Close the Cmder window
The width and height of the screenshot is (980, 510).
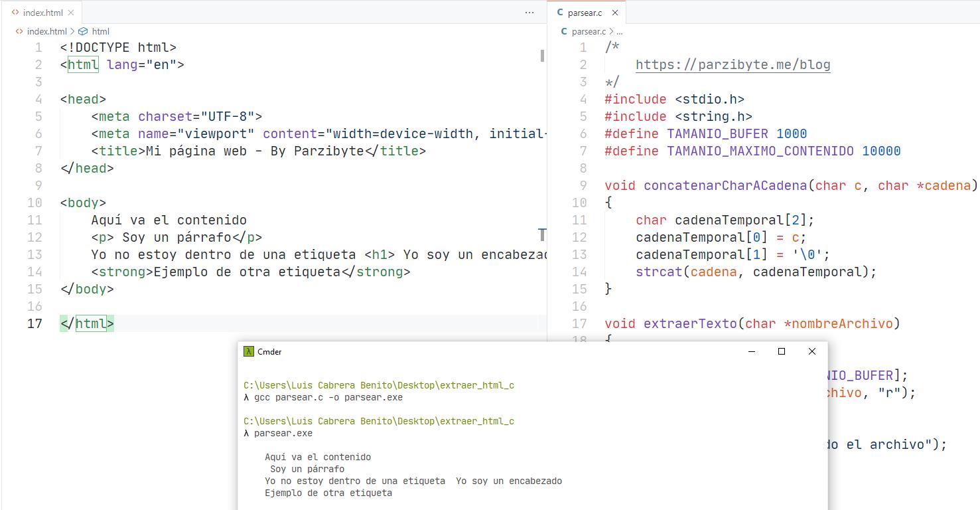812,351
